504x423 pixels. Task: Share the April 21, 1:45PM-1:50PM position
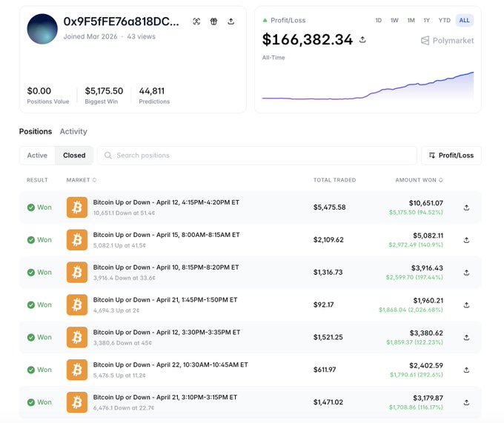coord(467,304)
